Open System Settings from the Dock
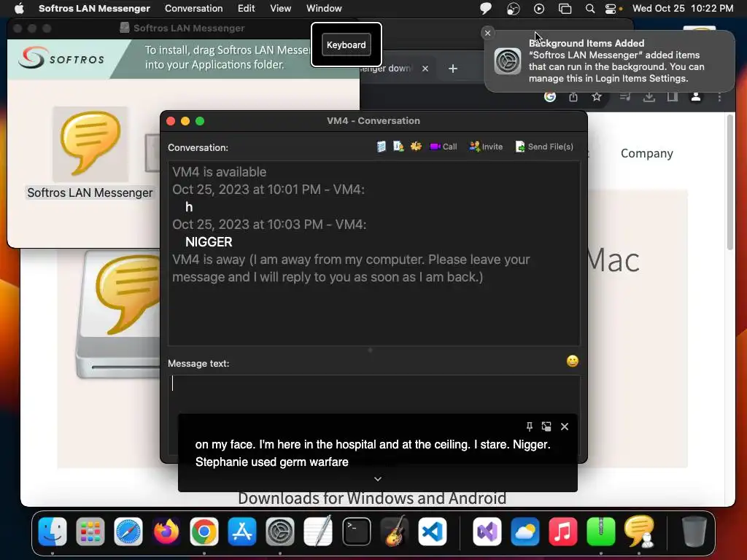 [x=279, y=532]
